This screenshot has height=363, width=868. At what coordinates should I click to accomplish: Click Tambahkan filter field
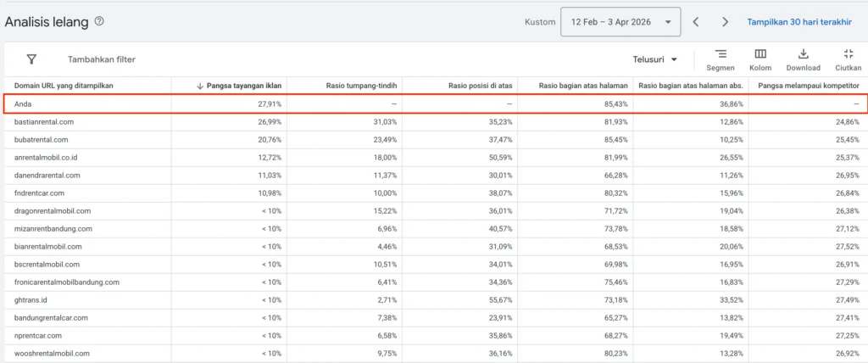coord(102,59)
